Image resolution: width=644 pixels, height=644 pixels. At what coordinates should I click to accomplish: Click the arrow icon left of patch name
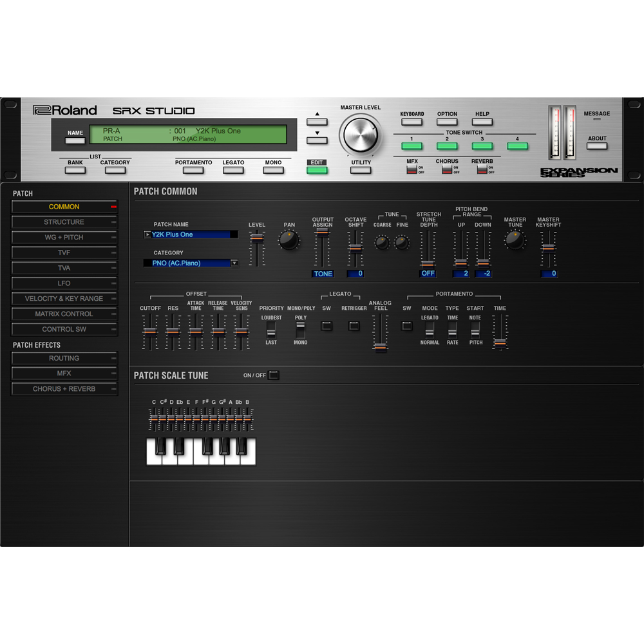tap(147, 234)
